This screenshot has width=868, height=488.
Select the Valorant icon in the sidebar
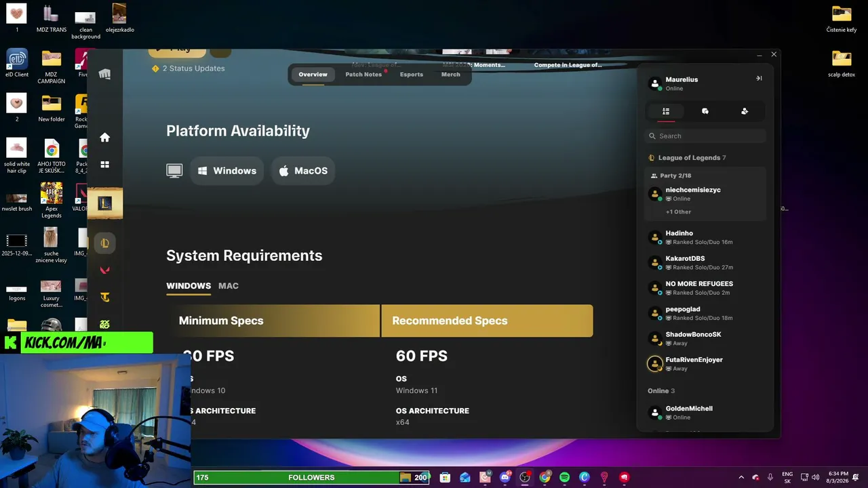[x=104, y=270]
